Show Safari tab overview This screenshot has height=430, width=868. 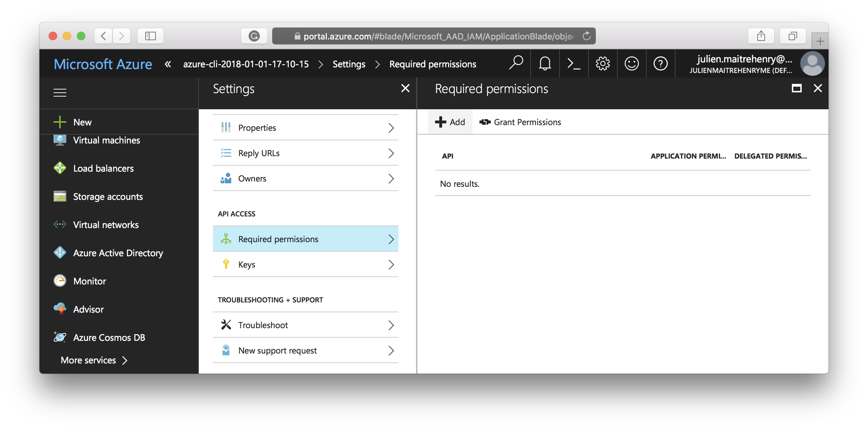click(x=793, y=36)
